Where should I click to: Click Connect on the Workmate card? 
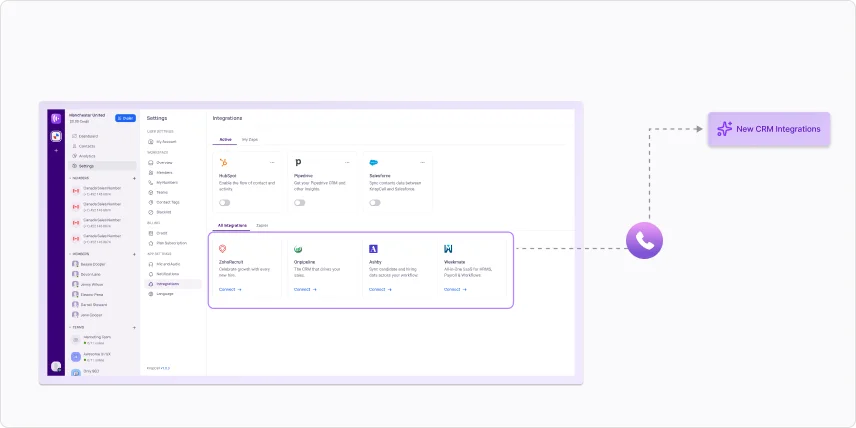(x=455, y=289)
